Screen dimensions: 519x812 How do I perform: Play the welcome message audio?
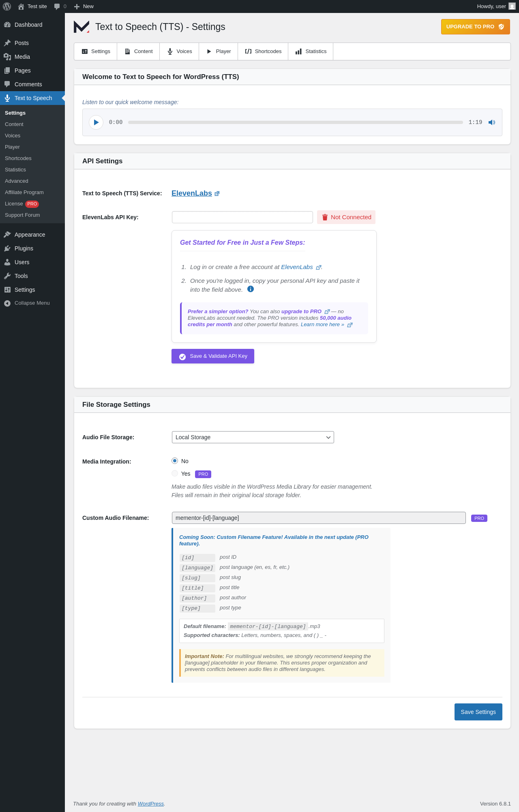(96, 122)
